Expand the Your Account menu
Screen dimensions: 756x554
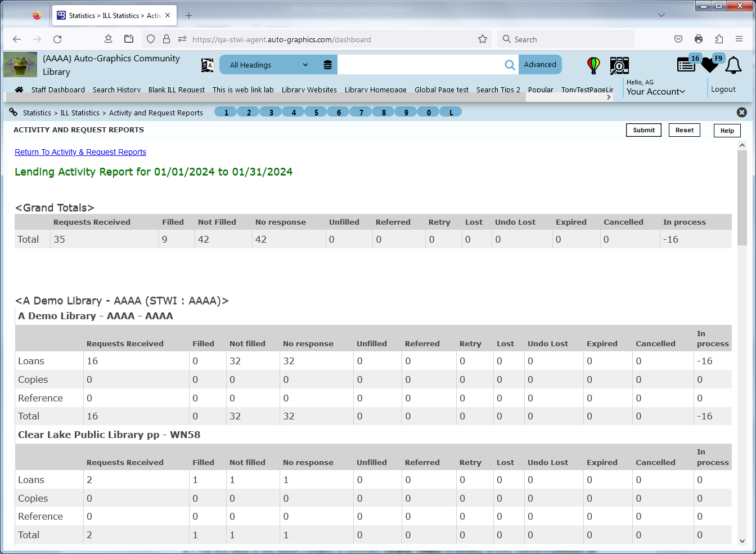[656, 91]
